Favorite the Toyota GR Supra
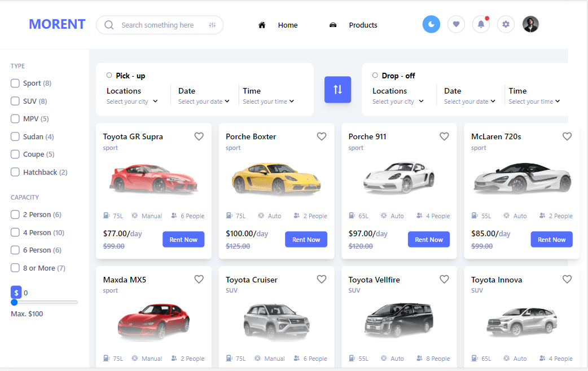The height and width of the screenshot is (371, 588). tap(199, 136)
